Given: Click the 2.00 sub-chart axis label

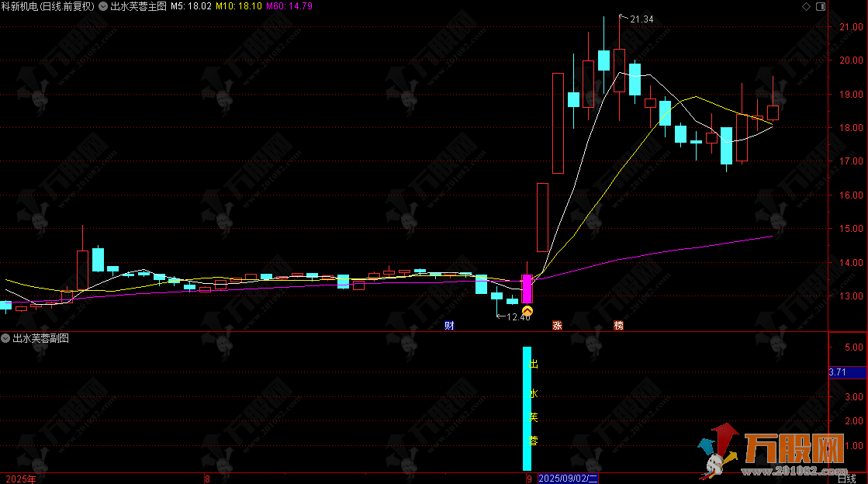Looking at the screenshot, I should 854,421.
